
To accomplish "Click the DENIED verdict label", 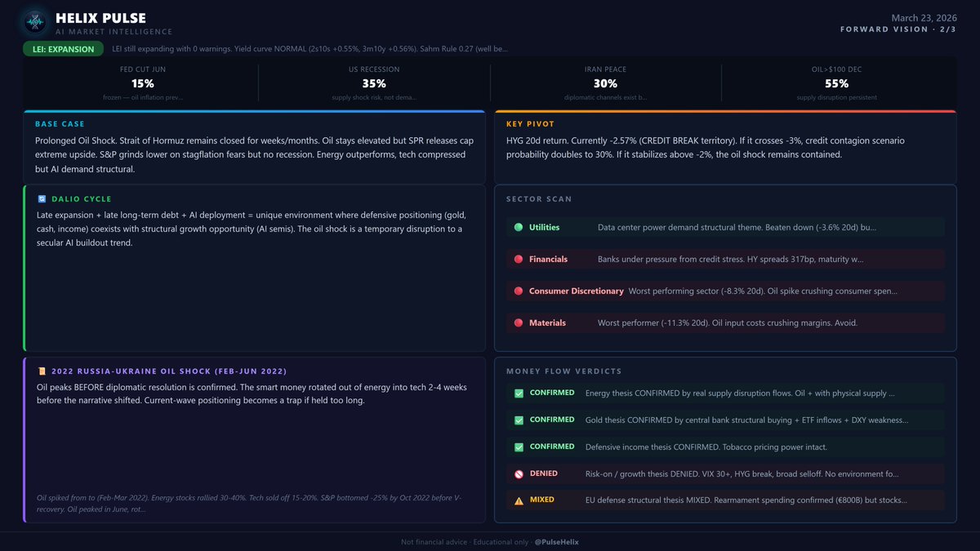I will click(544, 473).
